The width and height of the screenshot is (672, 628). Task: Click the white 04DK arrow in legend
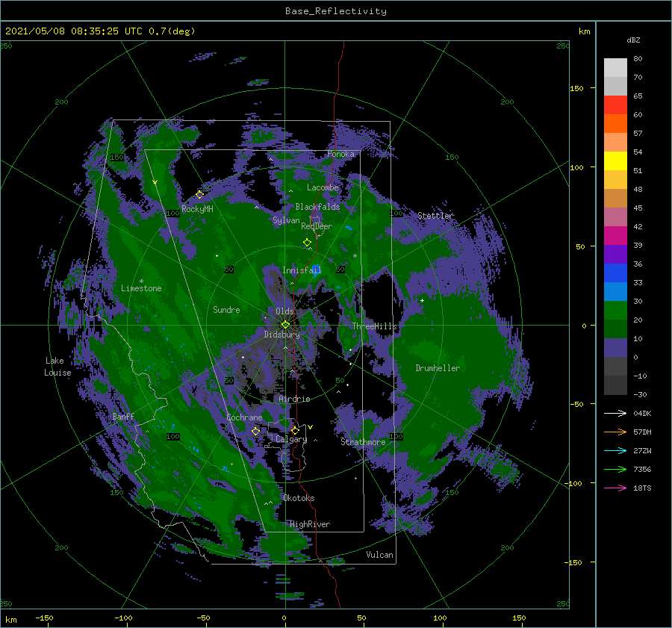615,413
